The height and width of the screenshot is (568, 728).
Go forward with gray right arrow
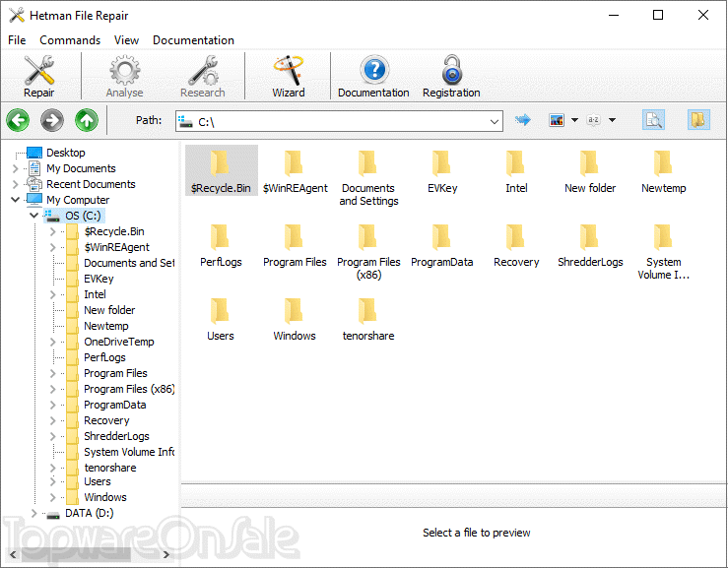point(52,120)
